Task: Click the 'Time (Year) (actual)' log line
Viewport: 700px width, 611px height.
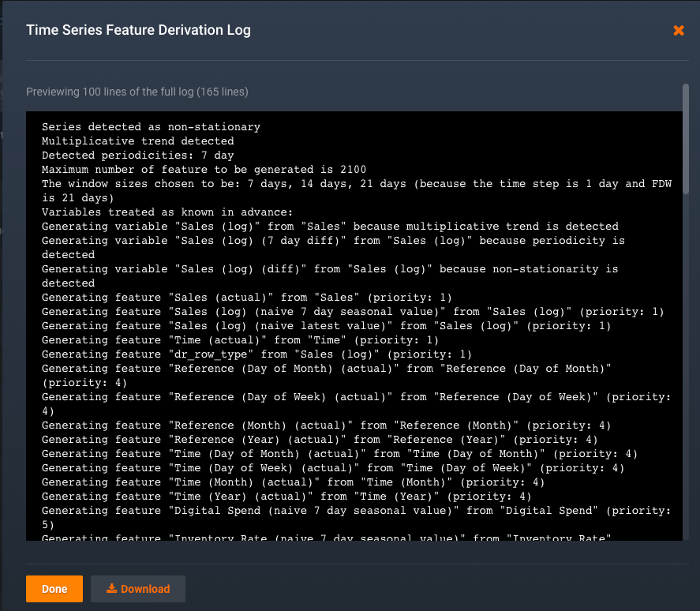Action: pyautogui.click(x=286, y=497)
